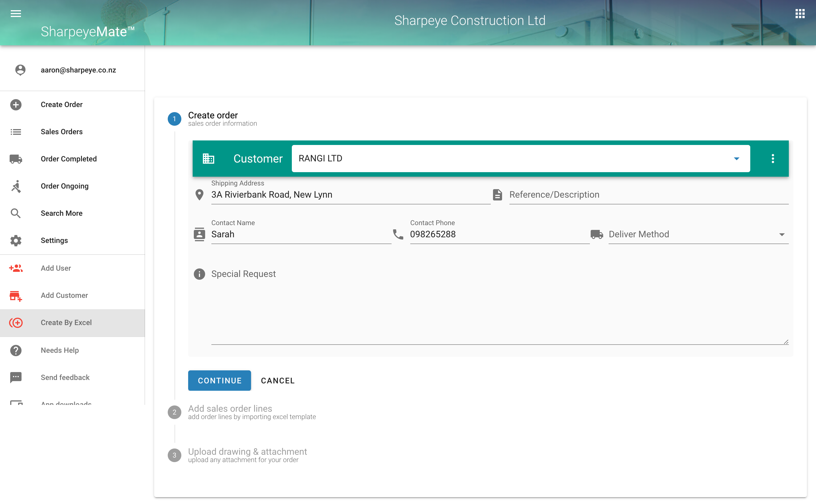The image size is (816, 504).
Task: Click the user account avatar icon
Action: [x=20, y=70]
